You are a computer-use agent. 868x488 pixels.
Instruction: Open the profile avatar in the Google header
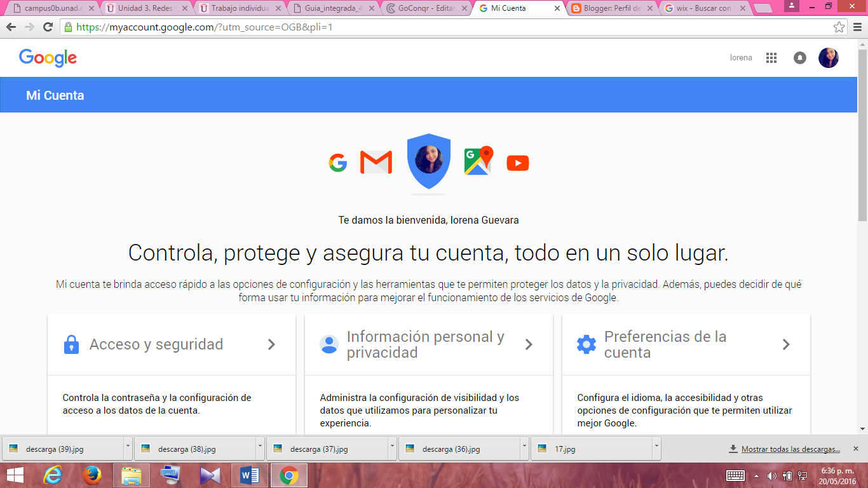click(829, 58)
